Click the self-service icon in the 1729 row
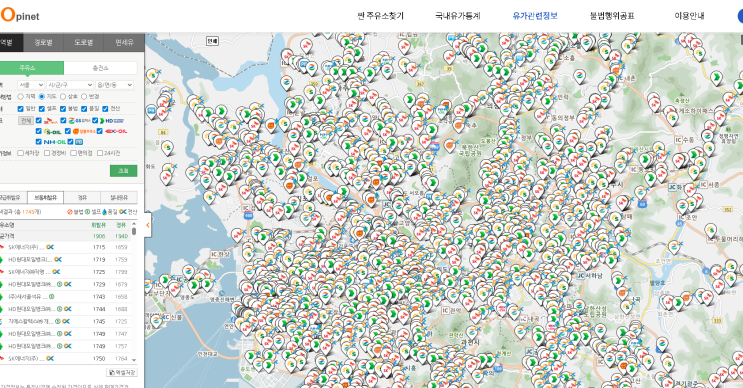The width and height of the screenshot is (743, 388). 60,284
